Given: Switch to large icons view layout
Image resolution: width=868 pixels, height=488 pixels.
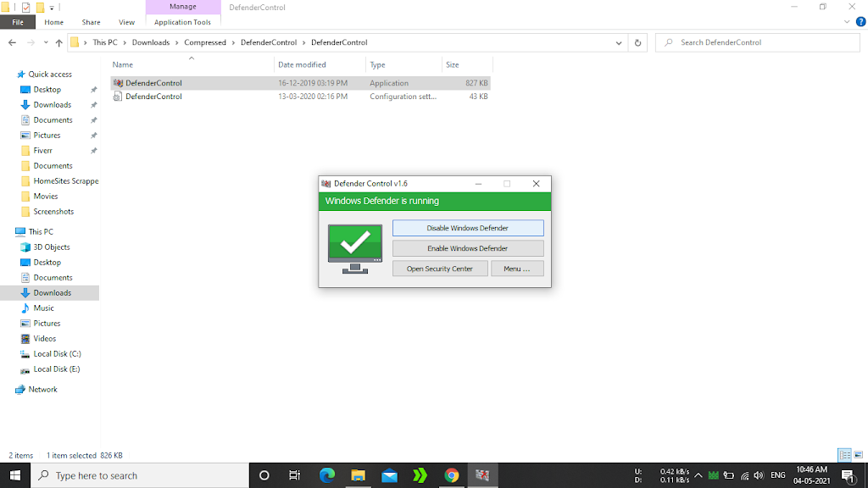Looking at the screenshot, I should [x=857, y=455].
